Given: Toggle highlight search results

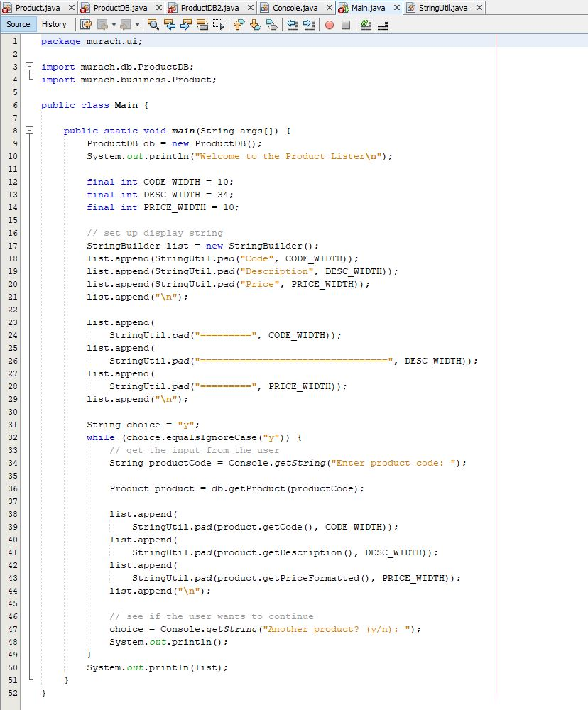Looking at the screenshot, I should pyautogui.click(x=202, y=24).
